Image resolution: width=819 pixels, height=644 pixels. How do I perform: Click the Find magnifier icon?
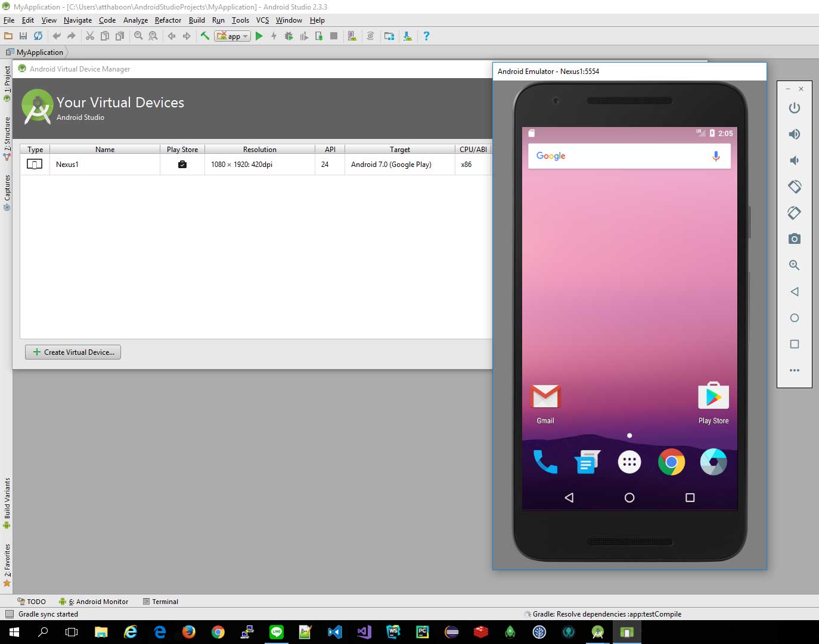tap(138, 36)
